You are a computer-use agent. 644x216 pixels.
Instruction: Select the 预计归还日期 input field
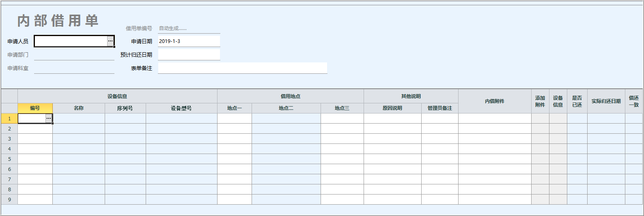(189, 55)
